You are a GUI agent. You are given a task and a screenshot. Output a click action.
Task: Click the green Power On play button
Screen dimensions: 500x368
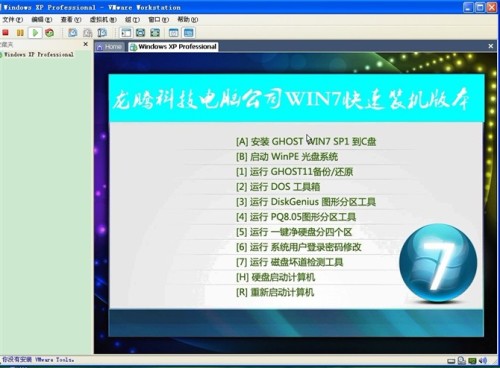pyautogui.click(x=35, y=33)
